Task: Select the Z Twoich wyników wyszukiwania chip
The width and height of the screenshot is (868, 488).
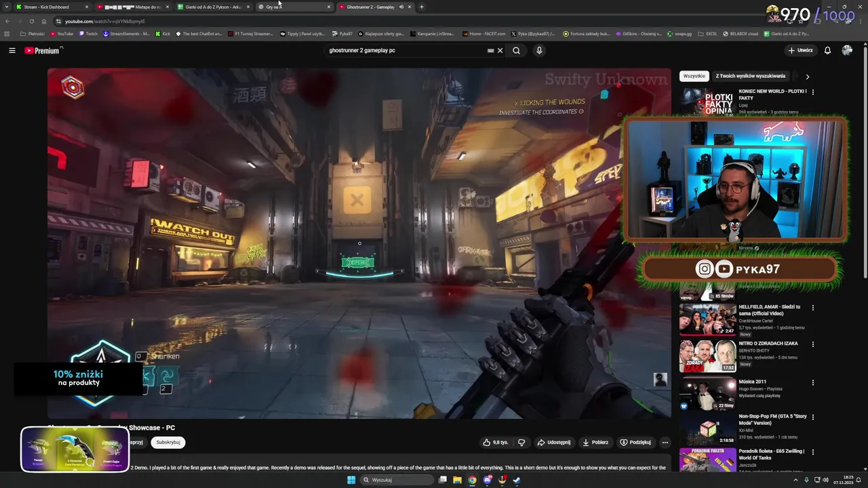Action: pyautogui.click(x=750, y=76)
